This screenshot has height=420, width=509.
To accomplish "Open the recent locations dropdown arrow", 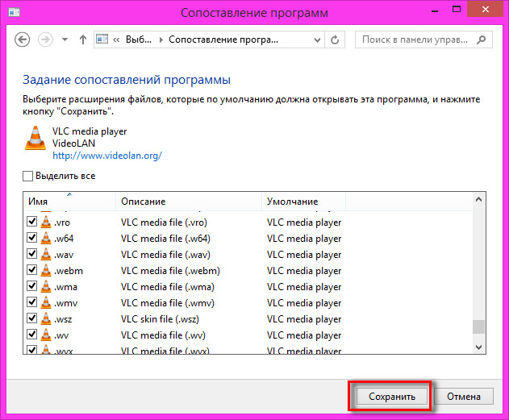I will tap(65, 40).
